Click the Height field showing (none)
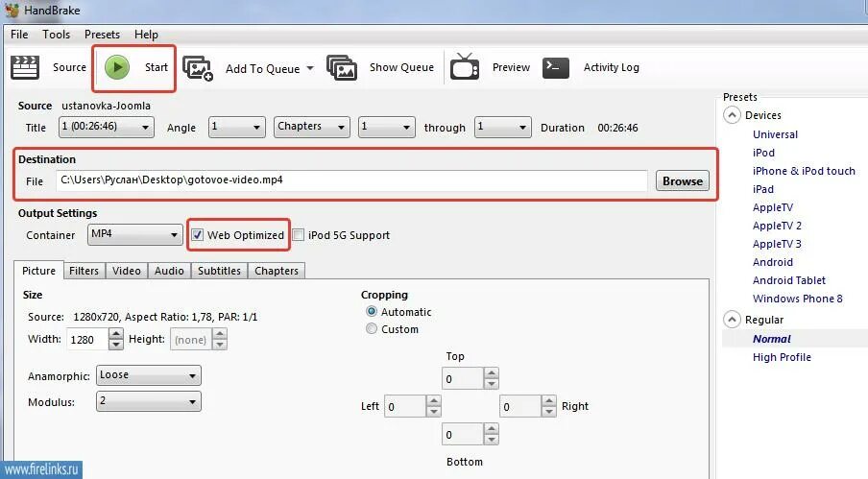This screenshot has width=868, height=479. pos(191,339)
